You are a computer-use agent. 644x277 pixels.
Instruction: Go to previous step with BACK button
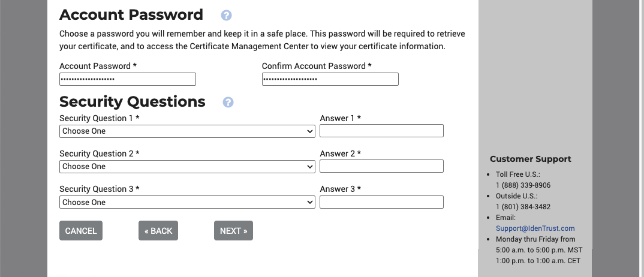[x=158, y=231]
